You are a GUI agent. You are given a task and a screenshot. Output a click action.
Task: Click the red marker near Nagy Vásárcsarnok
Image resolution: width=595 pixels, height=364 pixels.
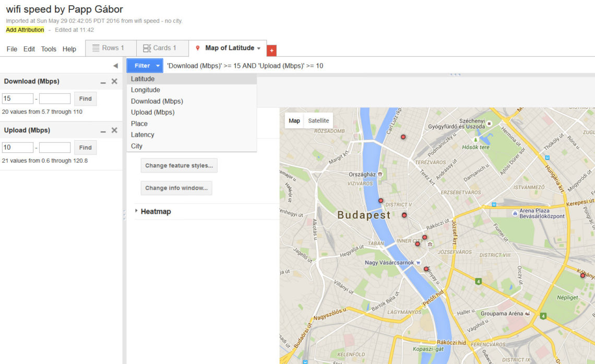tap(426, 269)
